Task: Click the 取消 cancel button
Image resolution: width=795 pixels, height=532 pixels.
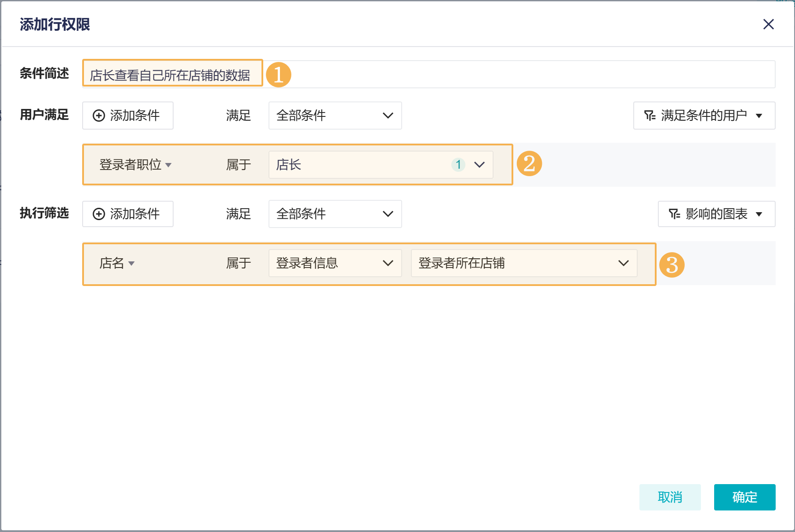Action: coord(670,497)
